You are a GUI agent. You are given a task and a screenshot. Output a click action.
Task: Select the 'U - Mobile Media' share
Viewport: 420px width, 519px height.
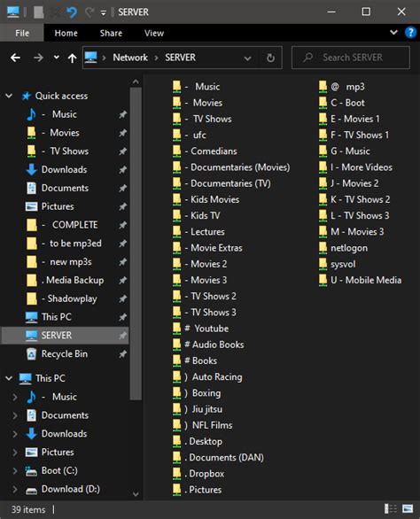(360, 281)
